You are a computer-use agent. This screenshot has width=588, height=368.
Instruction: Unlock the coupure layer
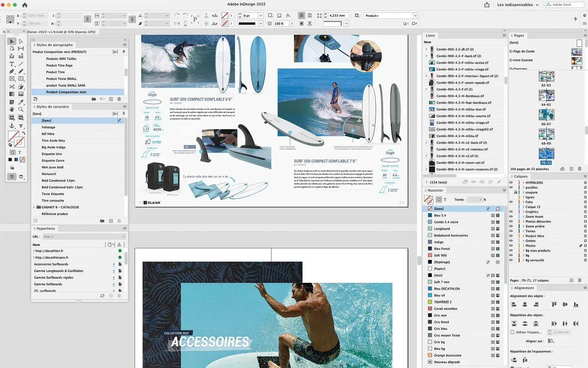(516, 192)
